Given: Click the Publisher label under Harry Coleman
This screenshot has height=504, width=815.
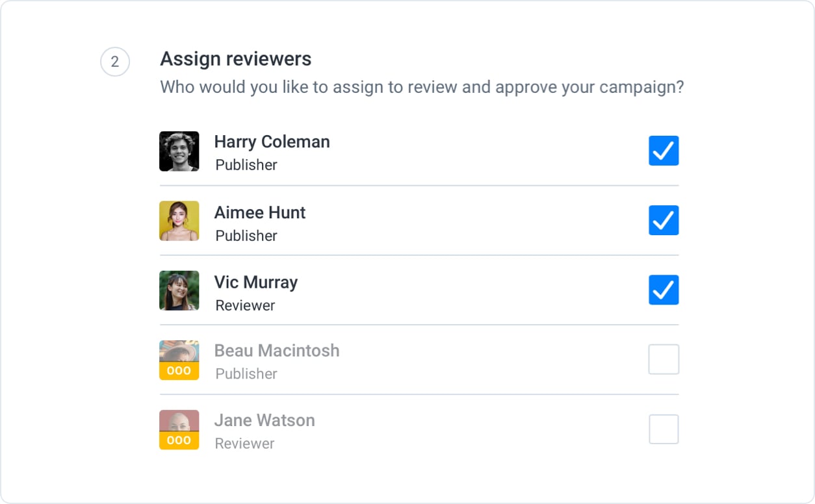Looking at the screenshot, I should click(x=246, y=165).
